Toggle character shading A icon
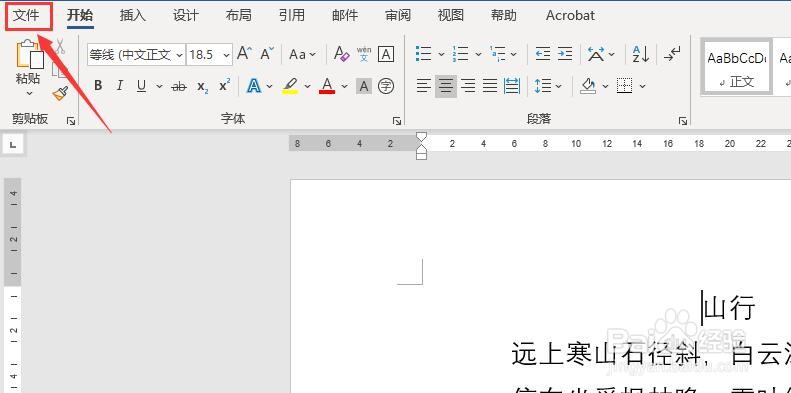 click(363, 86)
